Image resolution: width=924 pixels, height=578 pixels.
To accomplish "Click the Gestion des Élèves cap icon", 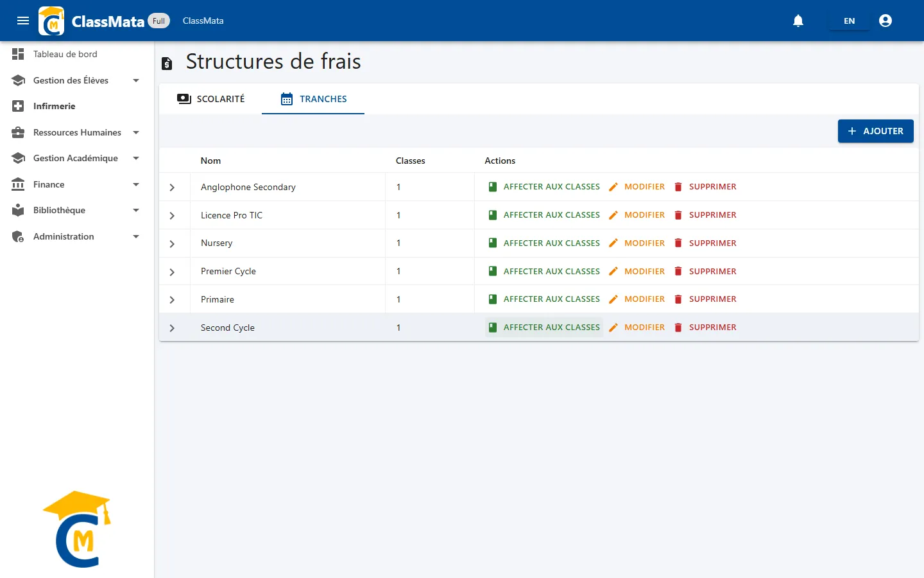I will coord(18,80).
